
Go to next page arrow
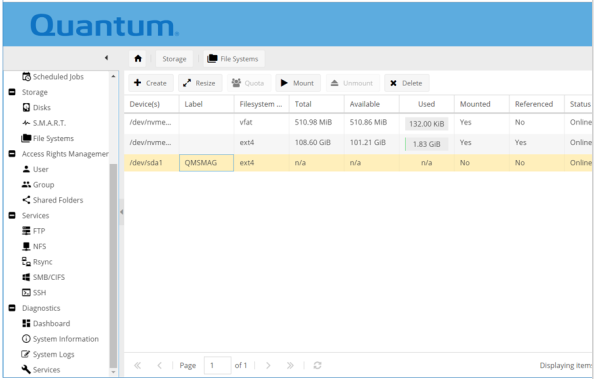point(268,365)
